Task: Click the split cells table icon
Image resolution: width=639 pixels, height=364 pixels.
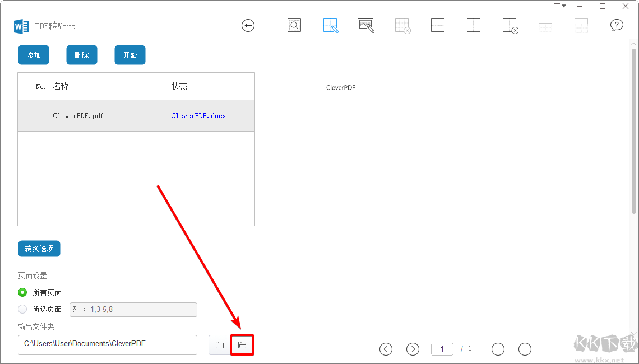Action: (x=581, y=25)
